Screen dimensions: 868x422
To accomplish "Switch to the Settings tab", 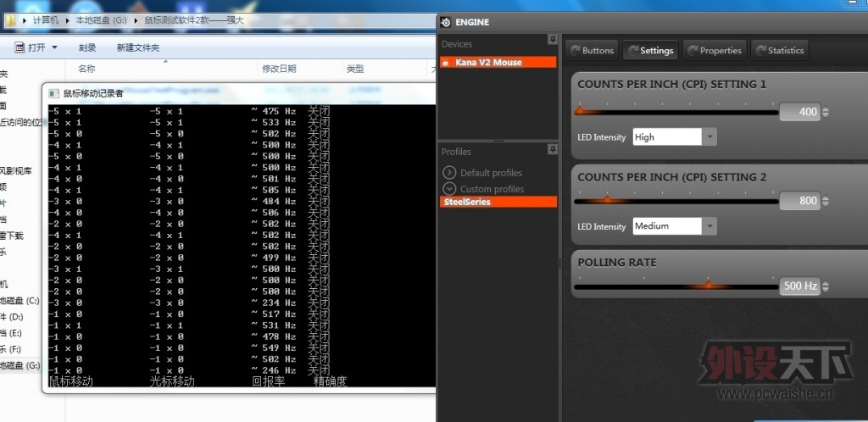I will [x=650, y=50].
